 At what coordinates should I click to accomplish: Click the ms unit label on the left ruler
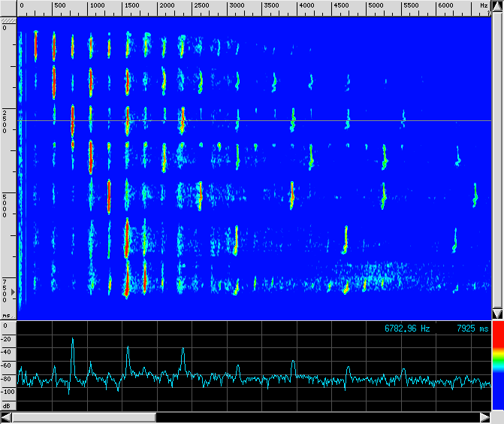point(6,316)
